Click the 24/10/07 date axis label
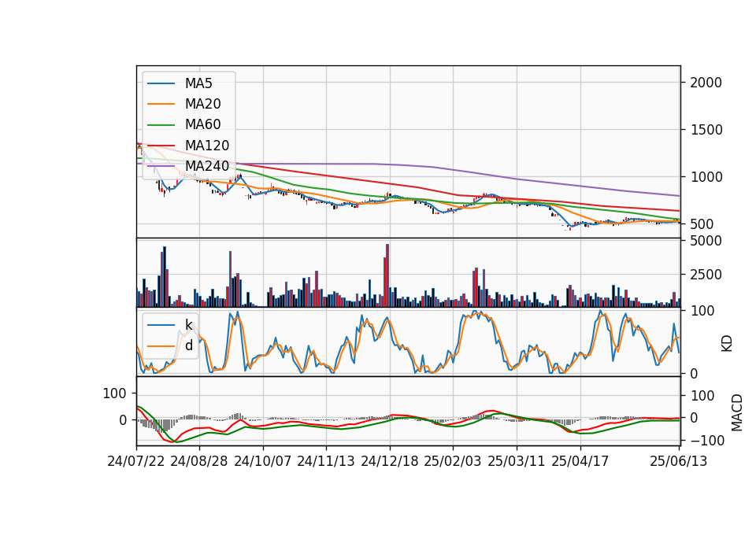 point(263,461)
